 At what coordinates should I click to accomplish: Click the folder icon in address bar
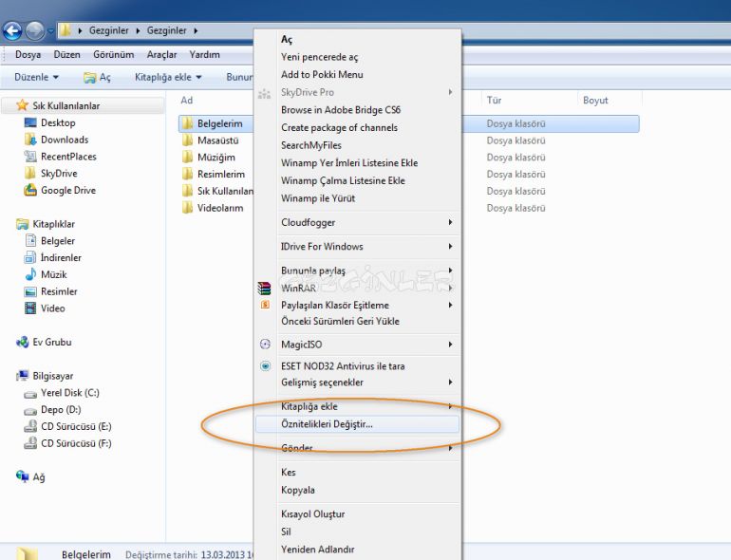(x=66, y=30)
